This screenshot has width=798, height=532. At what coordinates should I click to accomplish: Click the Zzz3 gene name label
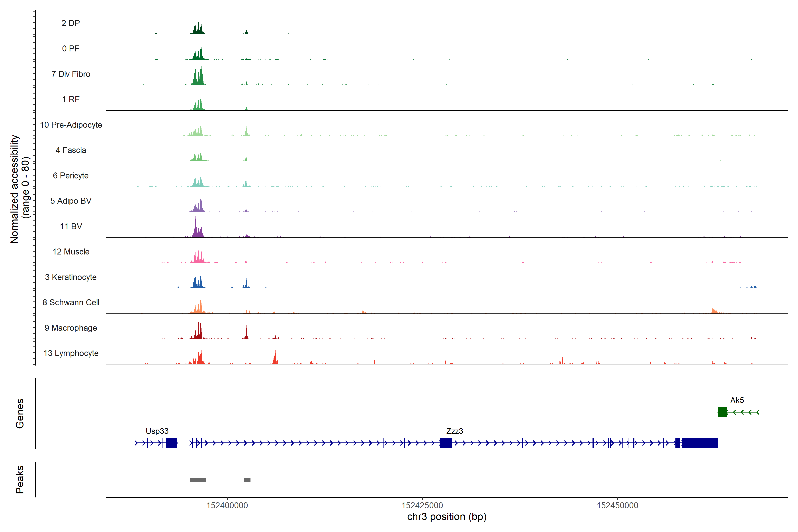point(454,431)
